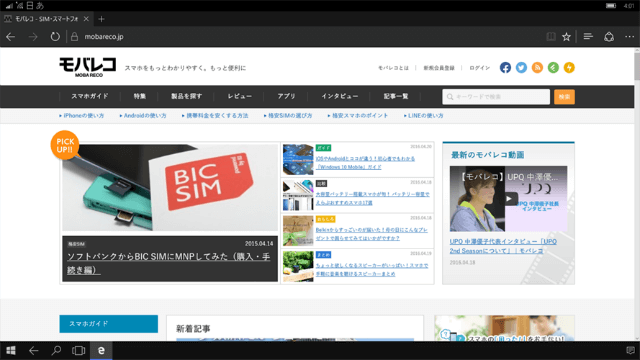
Task: Open the Facebook social icon
Action: 505,68
